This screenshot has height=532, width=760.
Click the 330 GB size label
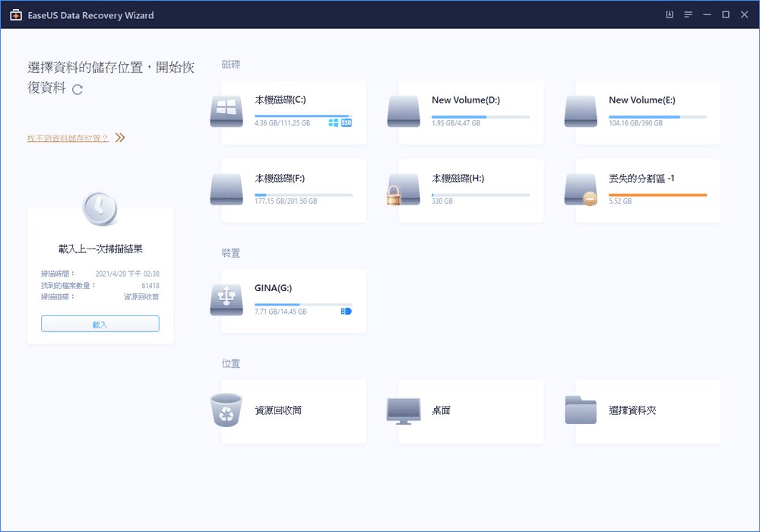coord(442,201)
